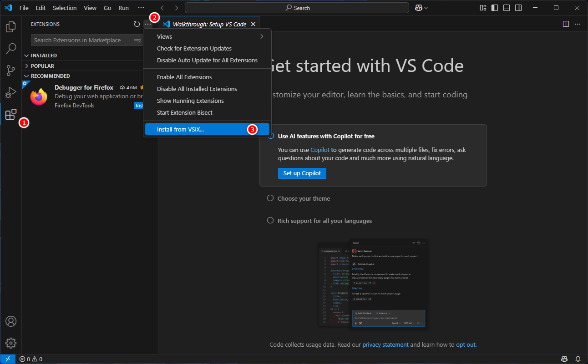Choose Disable Auto Update for All Extensions
The height and width of the screenshot is (364, 588).
[207, 60]
